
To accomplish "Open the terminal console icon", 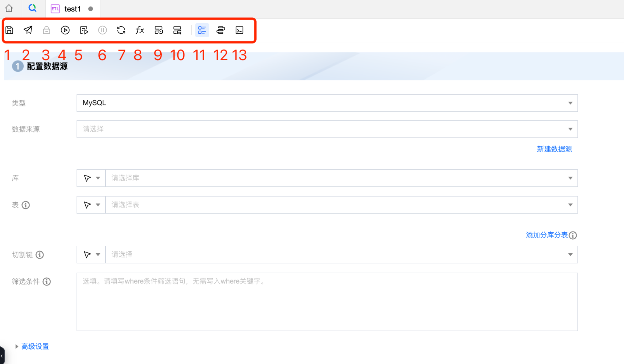I will [x=239, y=30].
